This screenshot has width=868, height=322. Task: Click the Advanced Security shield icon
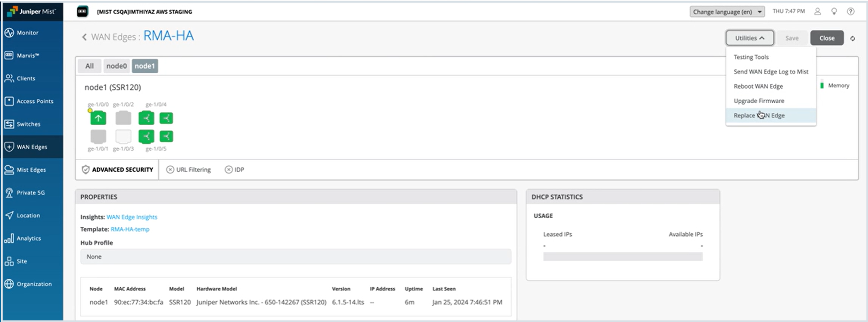86,170
